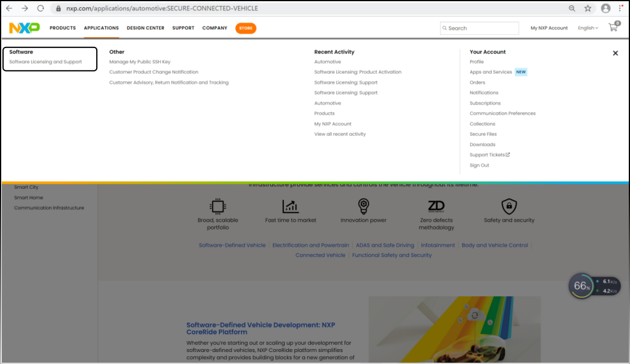This screenshot has width=630, height=364.
Task: Open the shopping cart icon
Action: click(x=613, y=28)
